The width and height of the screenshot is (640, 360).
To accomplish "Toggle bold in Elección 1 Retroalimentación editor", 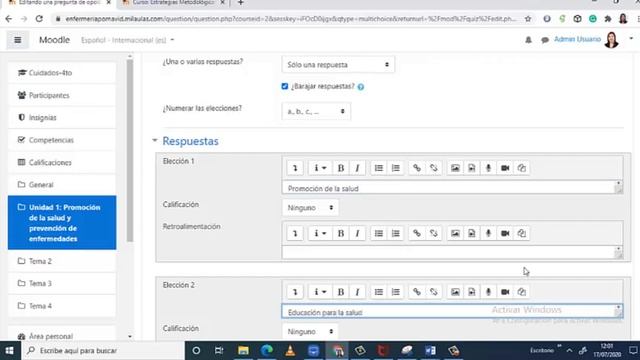I will 341,233.
